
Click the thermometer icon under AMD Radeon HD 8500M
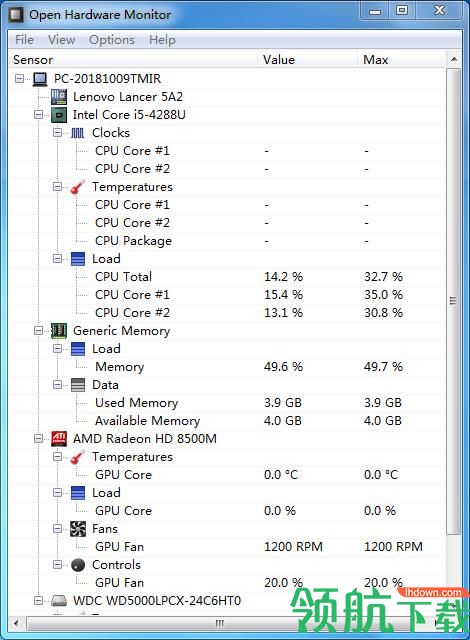[x=78, y=457]
